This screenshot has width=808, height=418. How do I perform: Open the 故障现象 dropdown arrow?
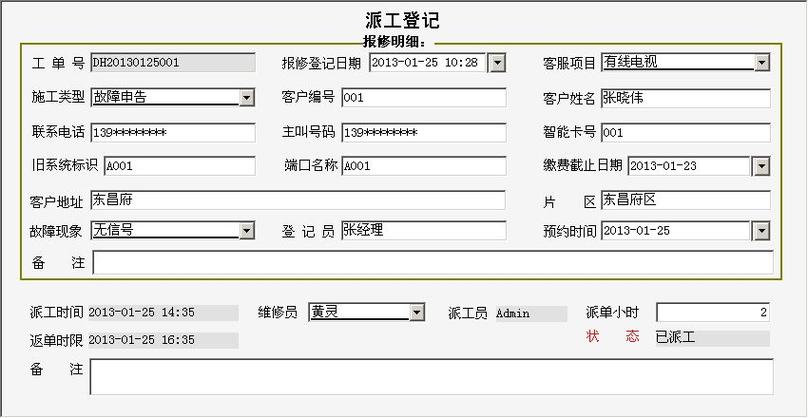(x=247, y=230)
